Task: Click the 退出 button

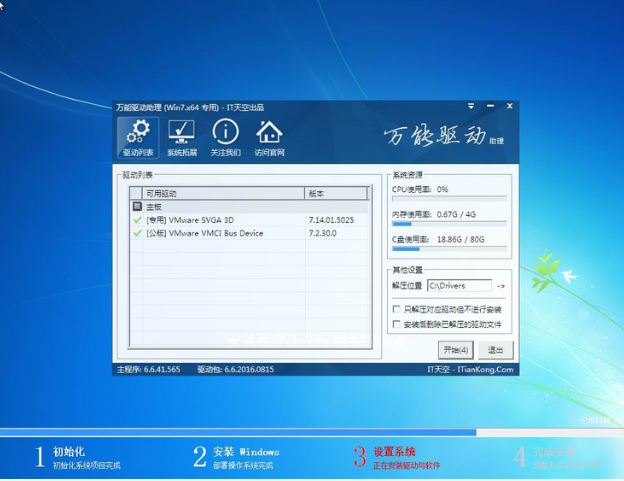Action: (496, 350)
